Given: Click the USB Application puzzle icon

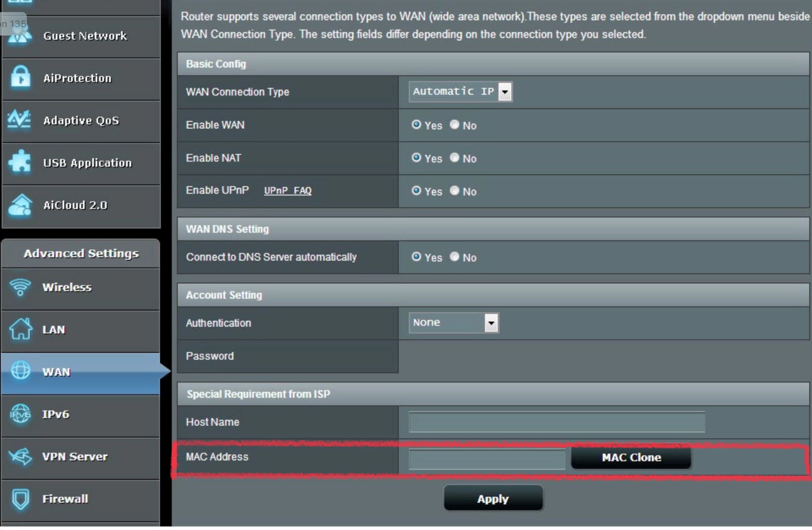Looking at the screenshot, I should (19, 162).
